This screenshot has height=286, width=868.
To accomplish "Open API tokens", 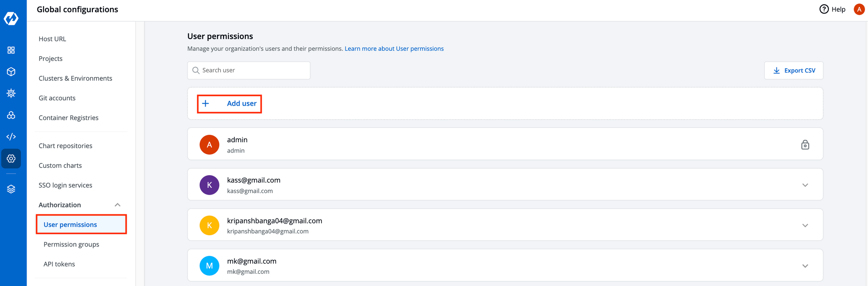I will point(59,264).
